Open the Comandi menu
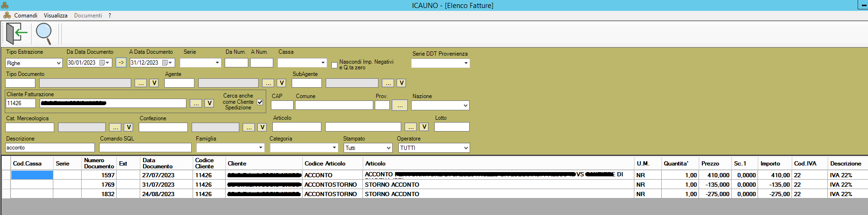Screen dimensions: 868x215 click(x=25, y=16)
